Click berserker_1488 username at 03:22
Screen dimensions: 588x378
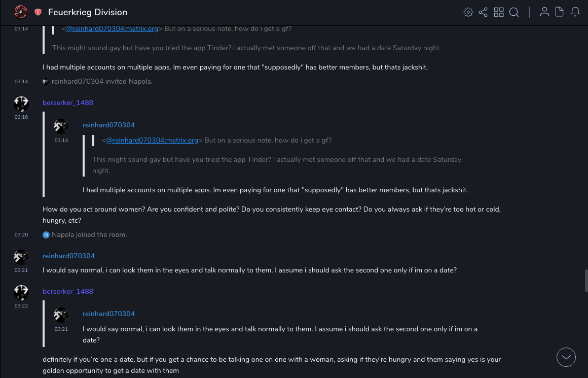pos(68,291)
